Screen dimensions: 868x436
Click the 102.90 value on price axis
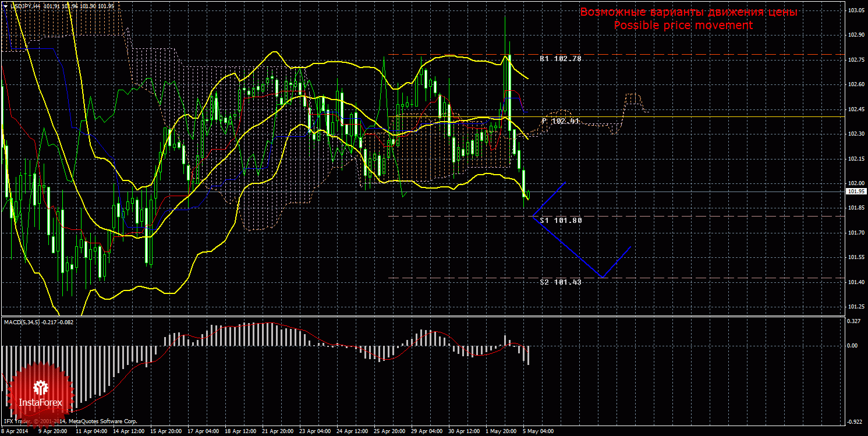[856, 35]
